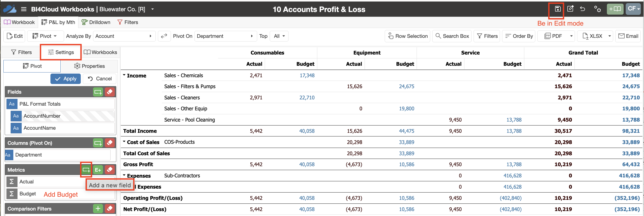644x216 pixels.
Task: Open the Properties sub-tab
Action: (x=89, y=66)
